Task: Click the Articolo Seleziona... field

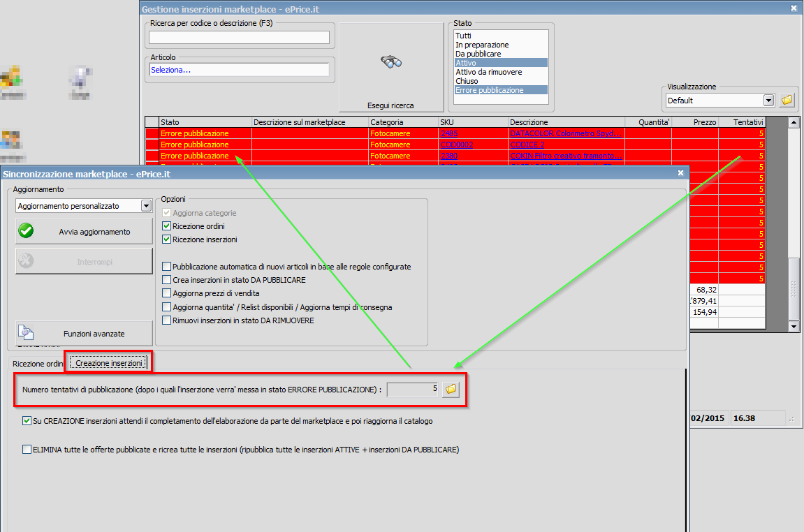Action: (x=239, y=70)
